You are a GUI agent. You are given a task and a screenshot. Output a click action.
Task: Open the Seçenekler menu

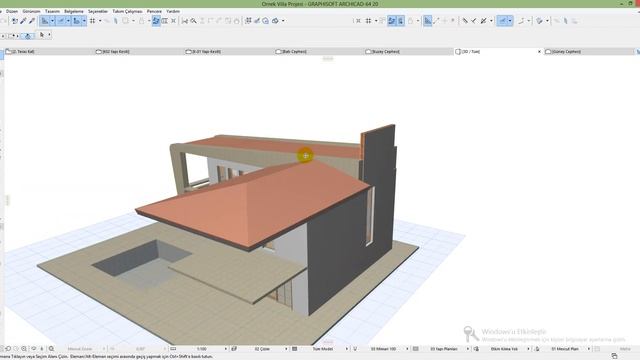click(x=98, y=11)
